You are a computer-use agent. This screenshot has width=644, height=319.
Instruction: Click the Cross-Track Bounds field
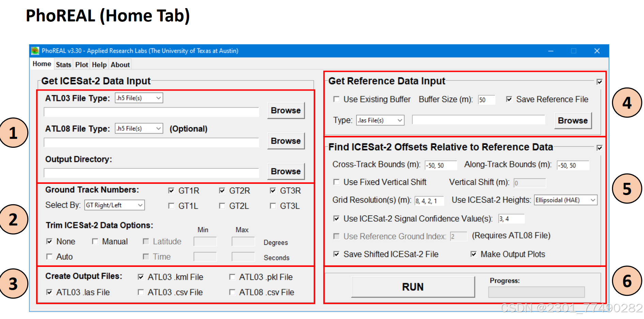pyautogui.click(x=441, y=165)
